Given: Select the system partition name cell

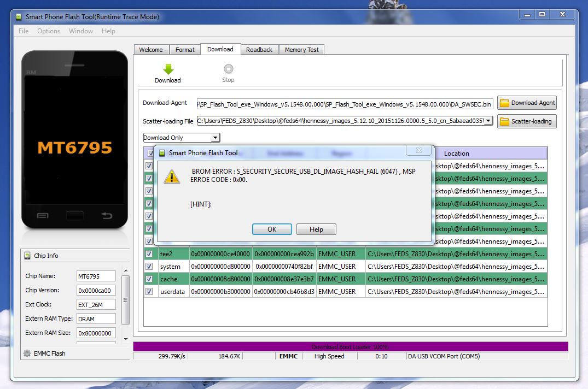Looking at the screenshot, I should (174, 267).
